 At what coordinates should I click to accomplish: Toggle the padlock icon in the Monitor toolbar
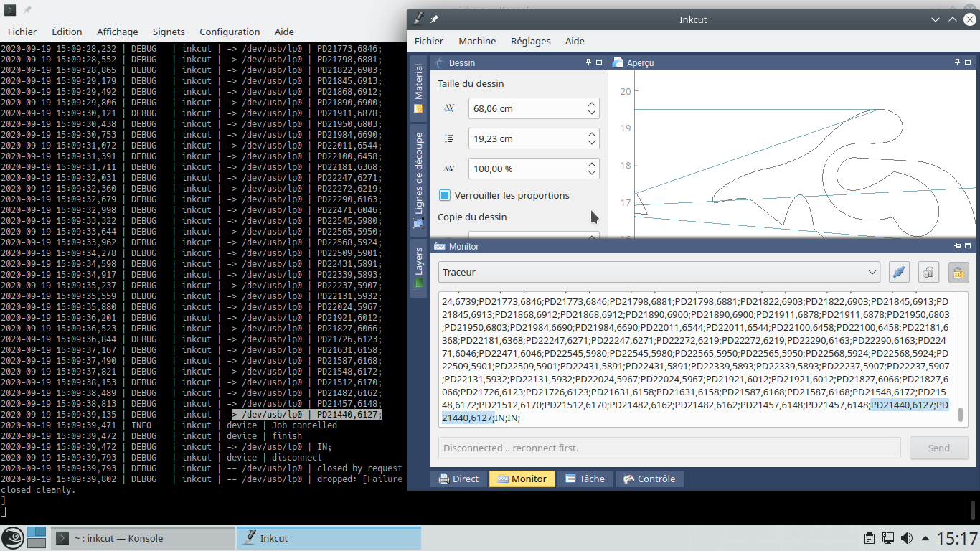[959, 273]
